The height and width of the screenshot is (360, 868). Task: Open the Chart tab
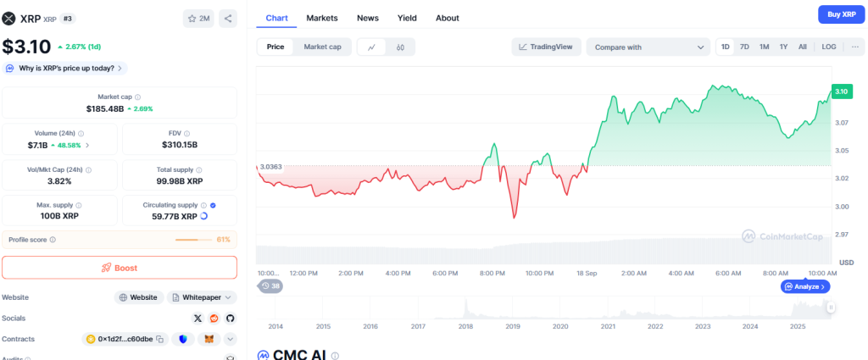coord(277,18)
